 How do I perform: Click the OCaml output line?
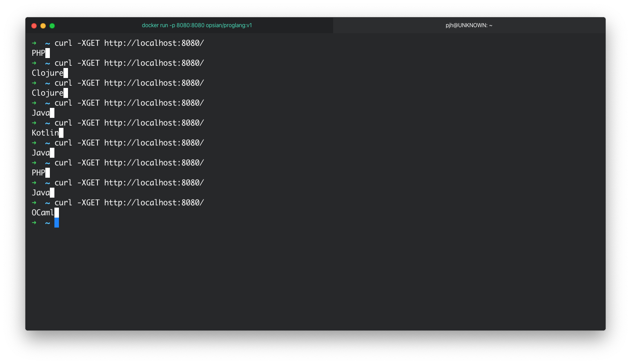(43, 213)
